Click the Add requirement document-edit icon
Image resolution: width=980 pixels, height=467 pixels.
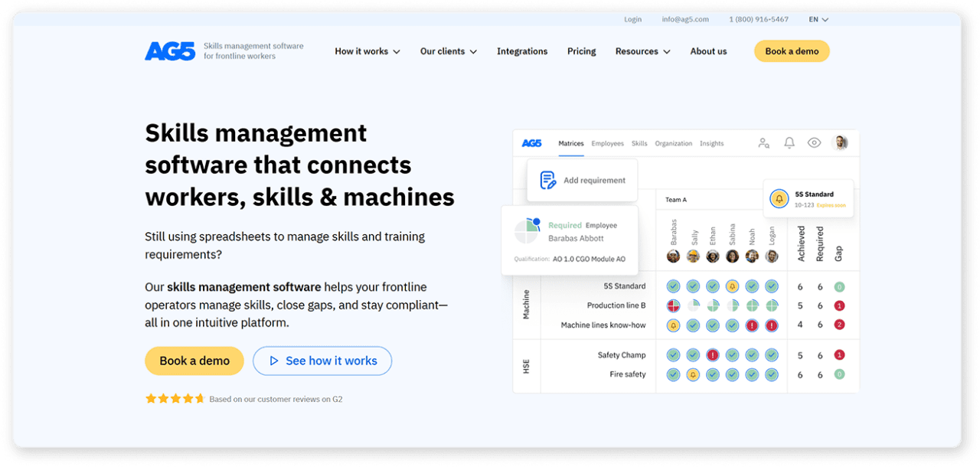547,181
